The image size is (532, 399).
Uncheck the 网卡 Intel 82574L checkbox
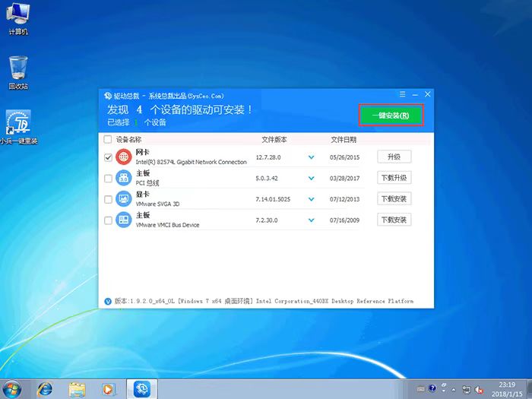tap(108, 157)
